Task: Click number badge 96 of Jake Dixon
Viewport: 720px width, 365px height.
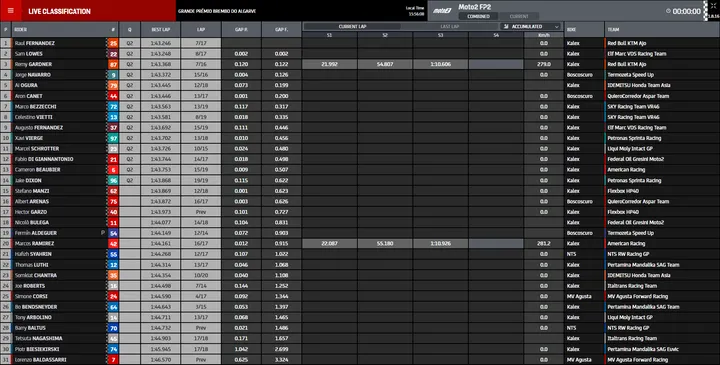Action: (x=113, y=180)
